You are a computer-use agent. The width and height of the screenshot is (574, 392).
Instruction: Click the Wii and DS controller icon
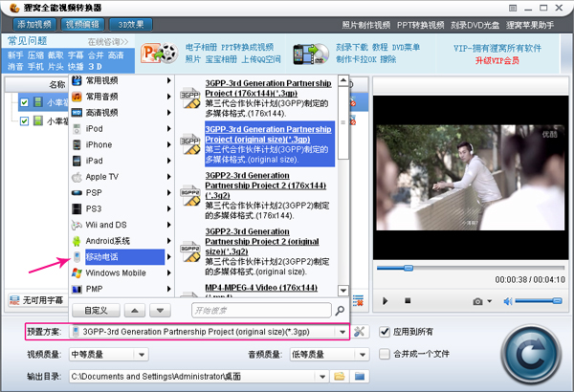click(x=77, y=225)
